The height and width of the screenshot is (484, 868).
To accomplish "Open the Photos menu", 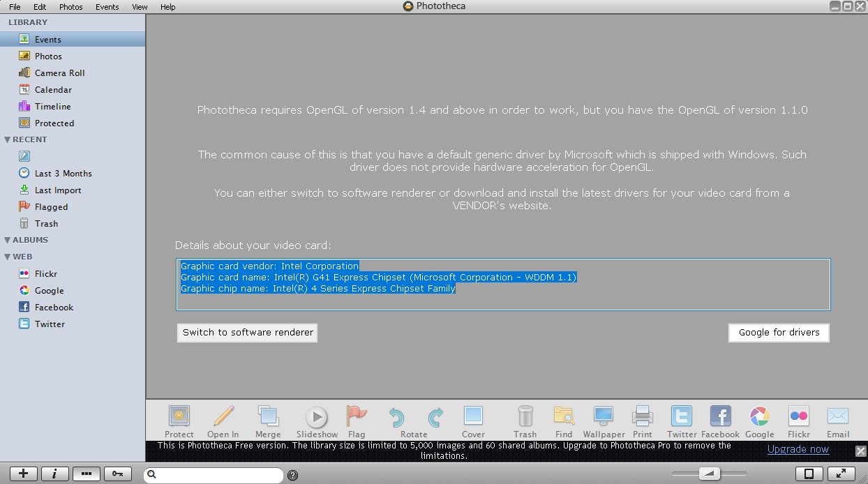I will click(70, 7).
